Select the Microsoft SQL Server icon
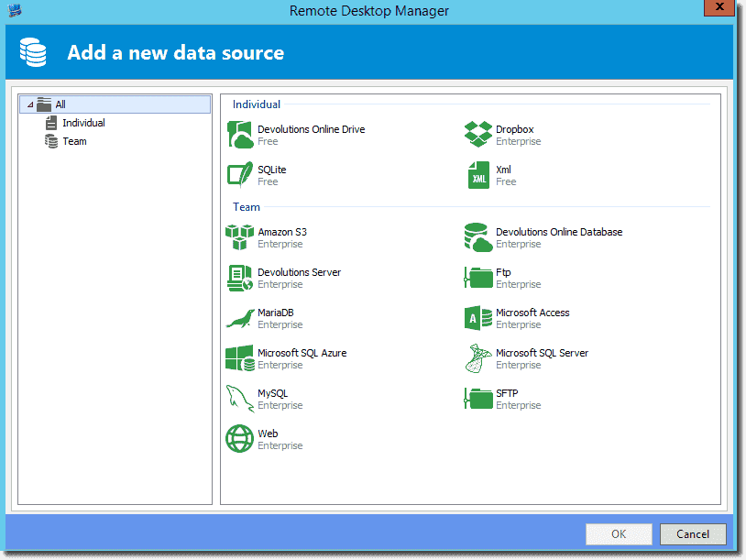 (478, 358)
